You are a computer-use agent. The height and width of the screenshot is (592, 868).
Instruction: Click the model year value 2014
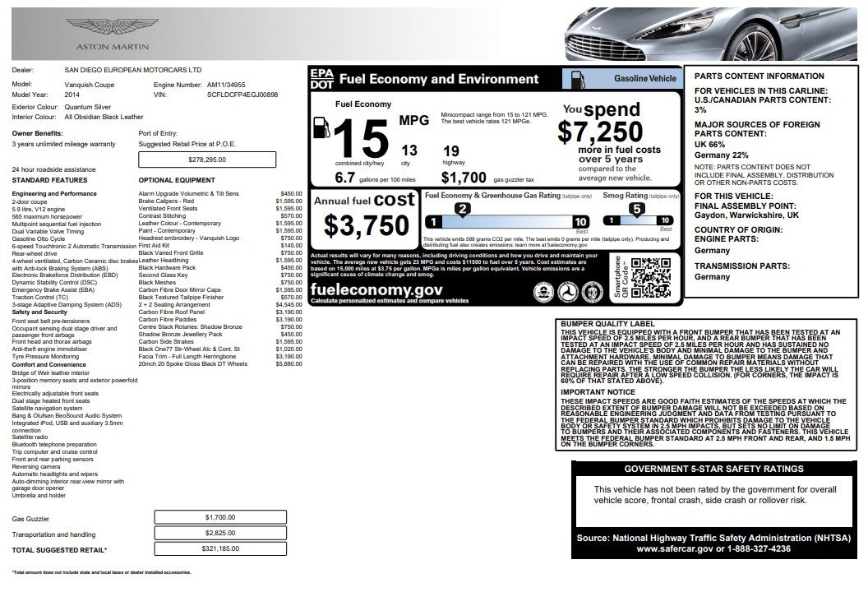(x=72, y=95)
